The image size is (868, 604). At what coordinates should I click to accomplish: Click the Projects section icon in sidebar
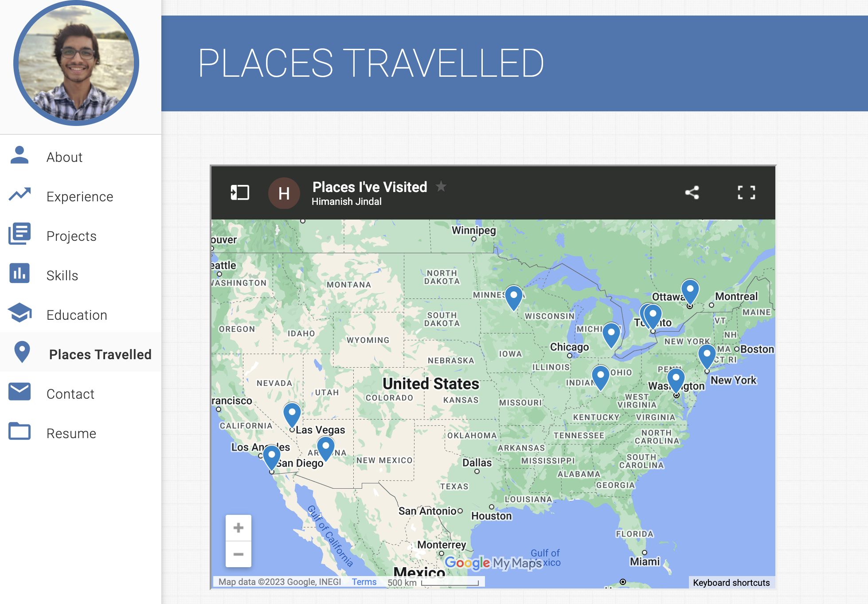(x=20, y=235)
